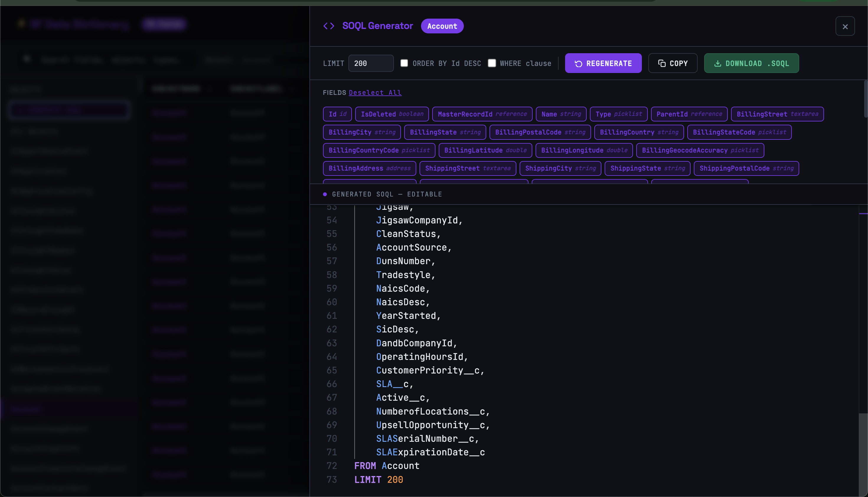Click the download arrow icon
This screenshot has width=868, height=497.
[718, 64]
